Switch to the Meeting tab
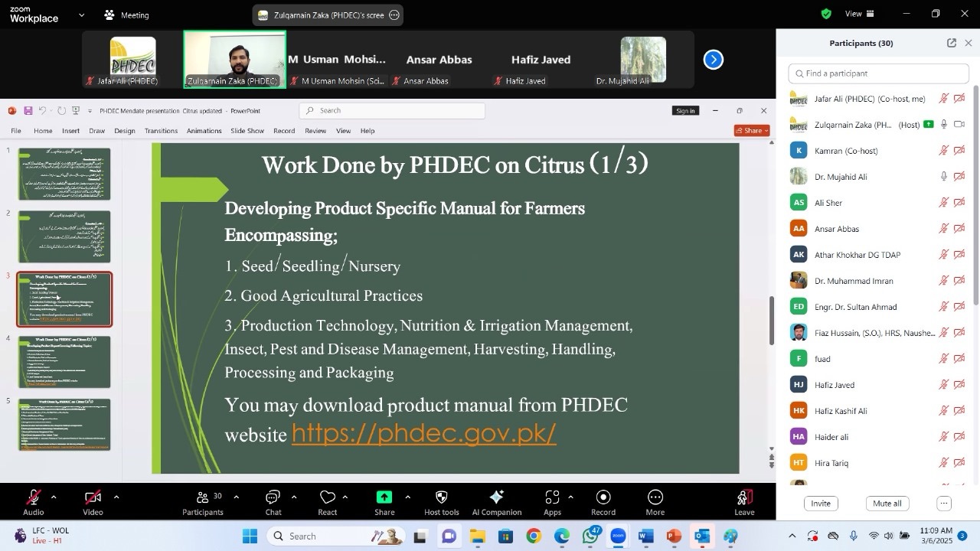 126,15
